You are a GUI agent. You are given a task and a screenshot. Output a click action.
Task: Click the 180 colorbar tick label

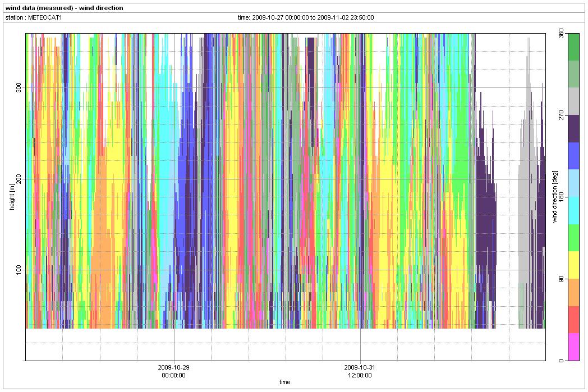point(561,197)
